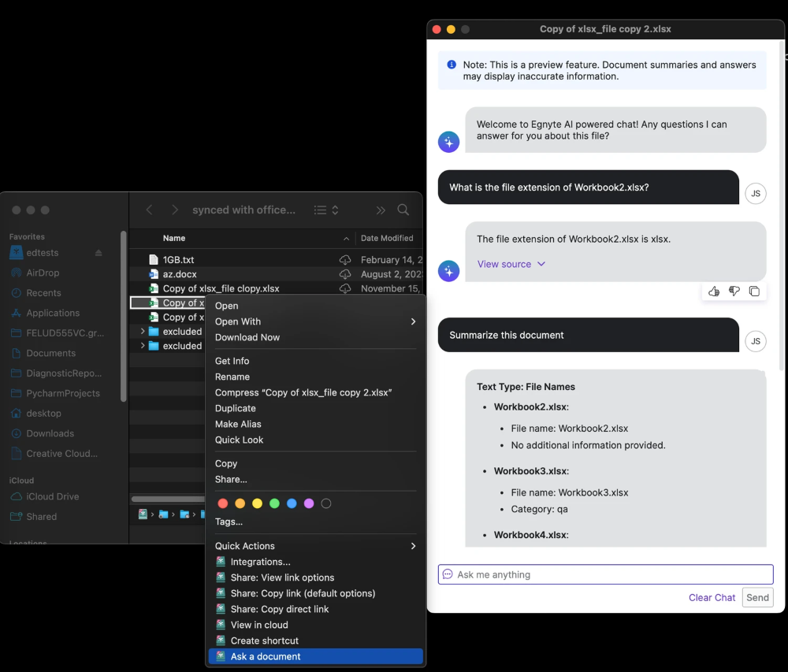Image resolution: width=788 pixels, height=672 pixels.
Task: Choose Compress "Copy of xlsx_file copy 2.xlsx"
Action: point(316,392)
